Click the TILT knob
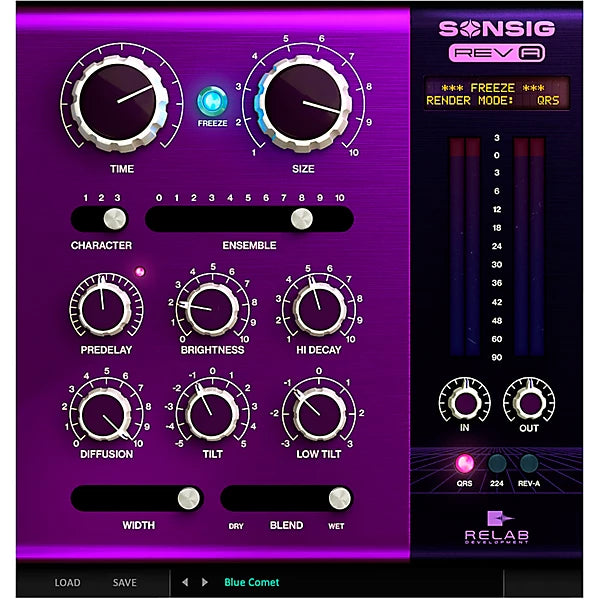Viewport: 600px width, 600px height. 212,412
